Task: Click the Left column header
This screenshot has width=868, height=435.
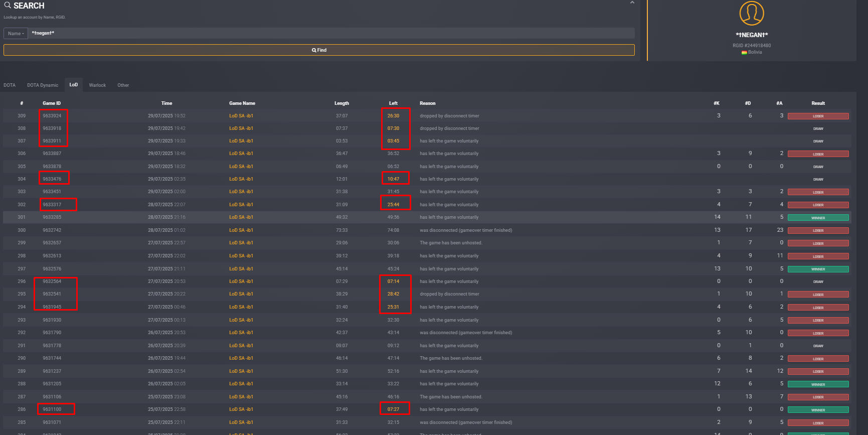Action: (393, 103)
